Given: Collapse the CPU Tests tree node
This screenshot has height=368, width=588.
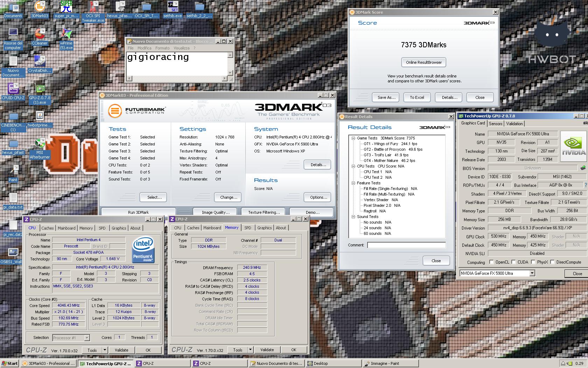Looking at the screenshot, I should (x=353, y=166).
